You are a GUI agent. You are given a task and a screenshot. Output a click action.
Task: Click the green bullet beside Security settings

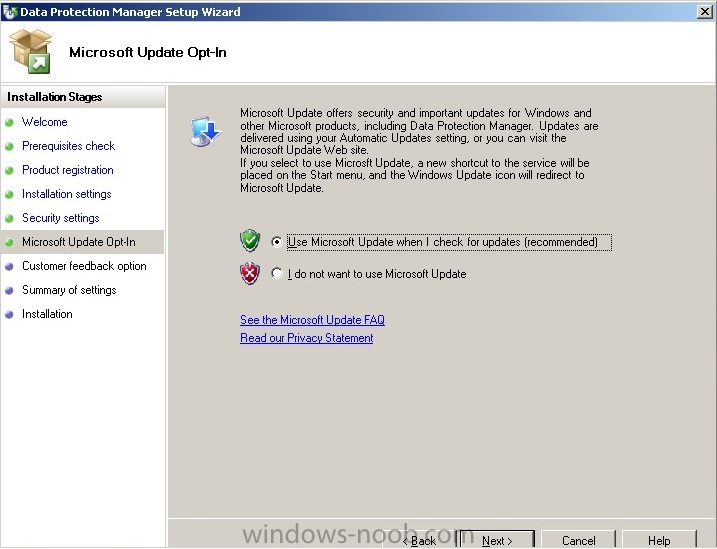[9, 219]
